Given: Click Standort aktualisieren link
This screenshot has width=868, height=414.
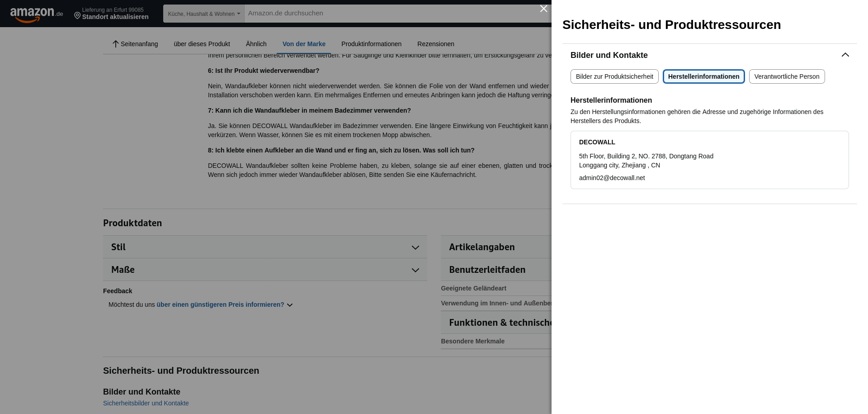Looking at the screenshot, I should (115, 17).
